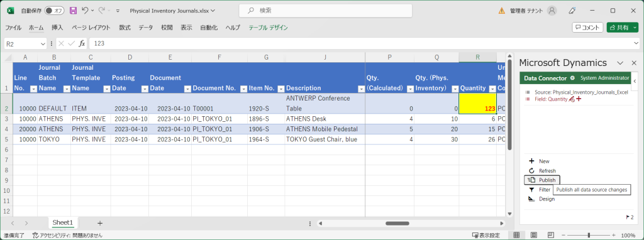Select the cell containing ATHENS Mobile Pedestal
Screen dimensions: 644x240
tap(325, 129)
